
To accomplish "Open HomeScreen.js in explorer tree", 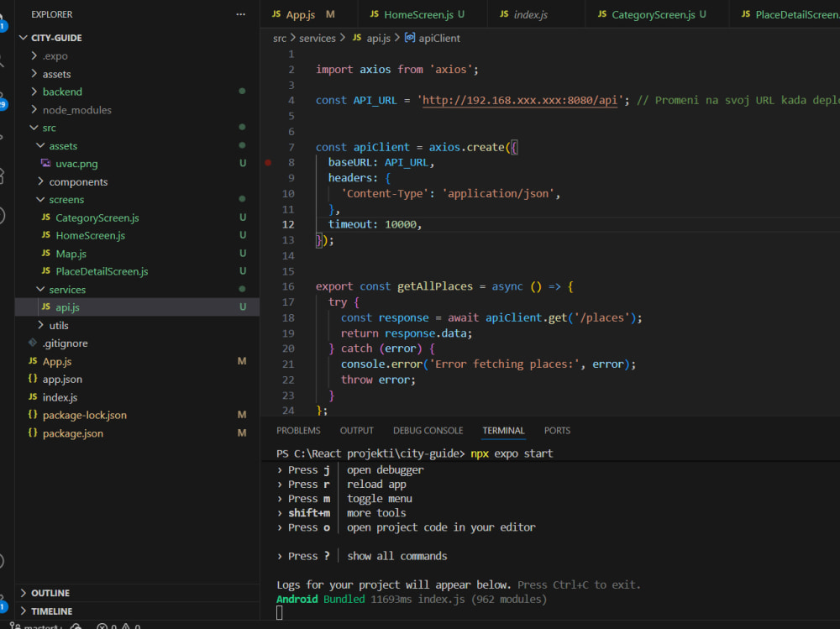I will click(91, 235).
